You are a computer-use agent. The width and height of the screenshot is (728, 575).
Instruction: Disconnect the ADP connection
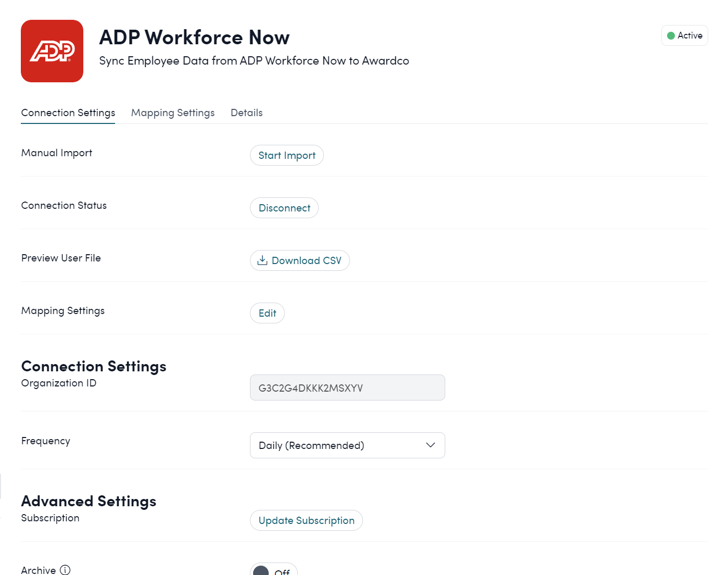284,208
